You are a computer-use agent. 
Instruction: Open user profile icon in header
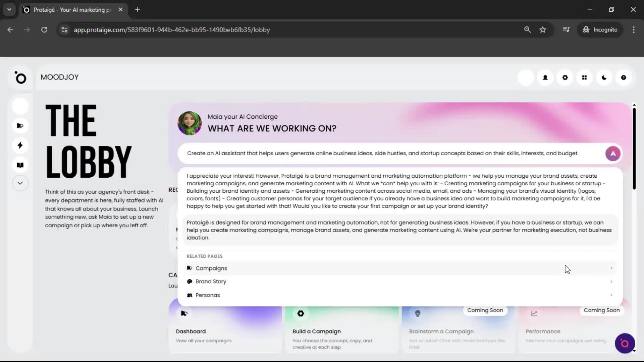coord(545,78)
